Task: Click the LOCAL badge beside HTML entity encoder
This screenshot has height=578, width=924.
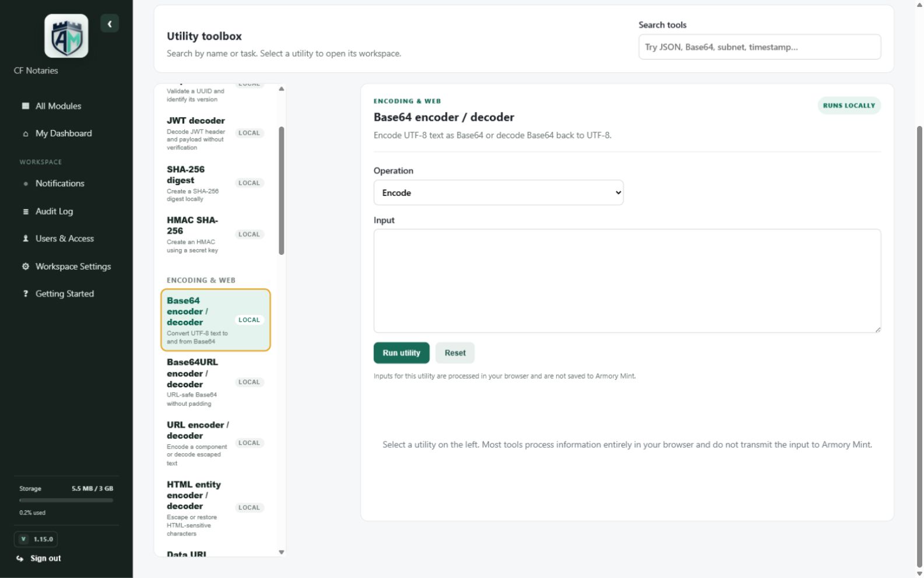Action: pyautogui.click(x=249, y=508)
